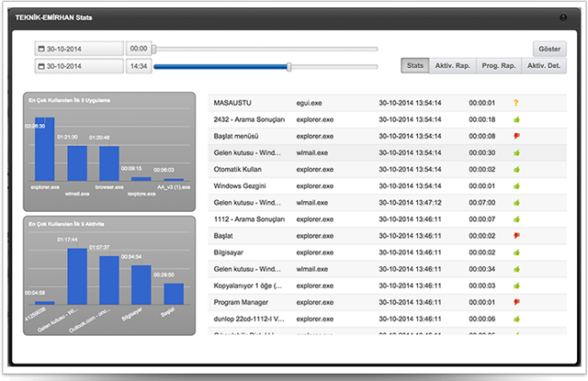Click the explorer.exe bar in top chart

coord(44,149)
